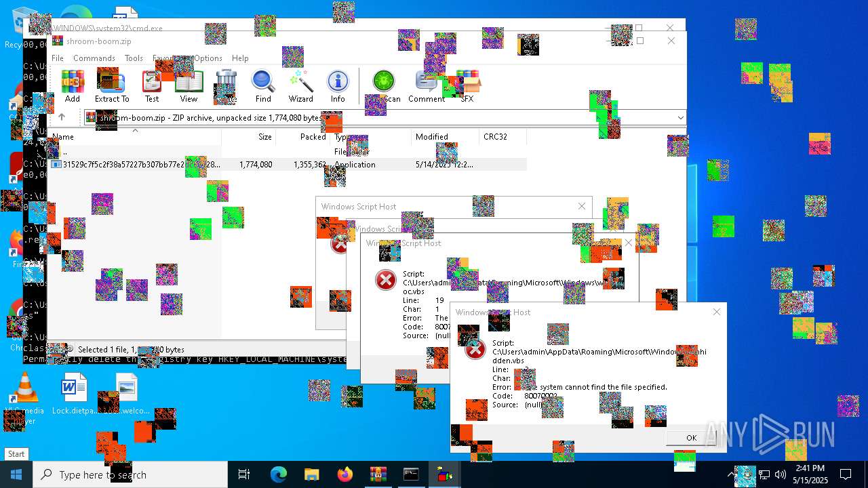Open the Options menu
868x488 pixels.
[x=208, y=58]
